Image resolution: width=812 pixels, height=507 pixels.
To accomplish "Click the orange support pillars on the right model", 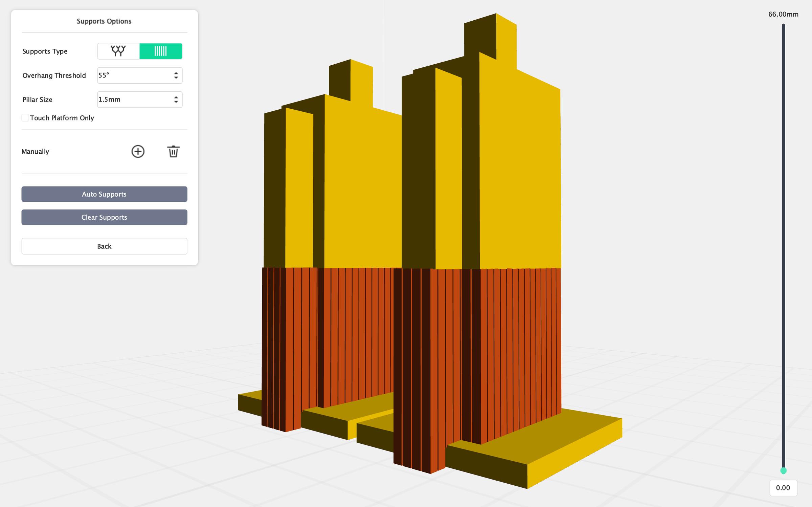I will [507, 338].
